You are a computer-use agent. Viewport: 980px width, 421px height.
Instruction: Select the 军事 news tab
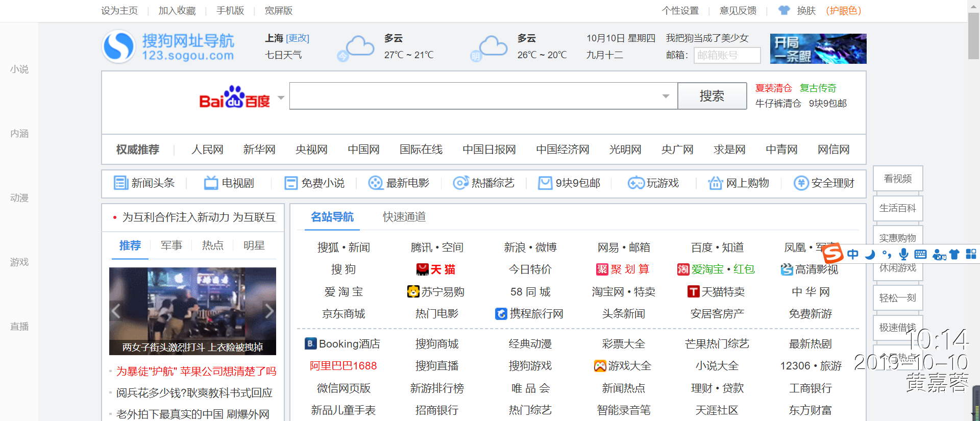[x=171, y=245]
